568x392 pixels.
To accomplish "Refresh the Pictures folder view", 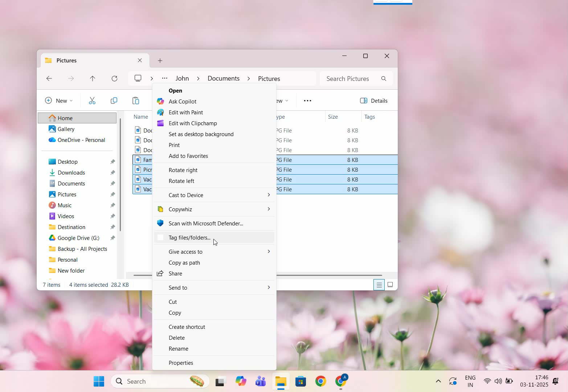I will tap(114, 78).
